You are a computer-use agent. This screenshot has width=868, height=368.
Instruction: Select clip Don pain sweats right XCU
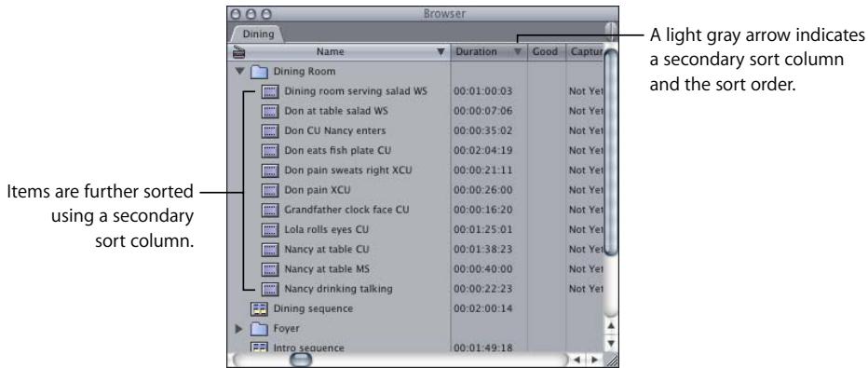[348, 170]
